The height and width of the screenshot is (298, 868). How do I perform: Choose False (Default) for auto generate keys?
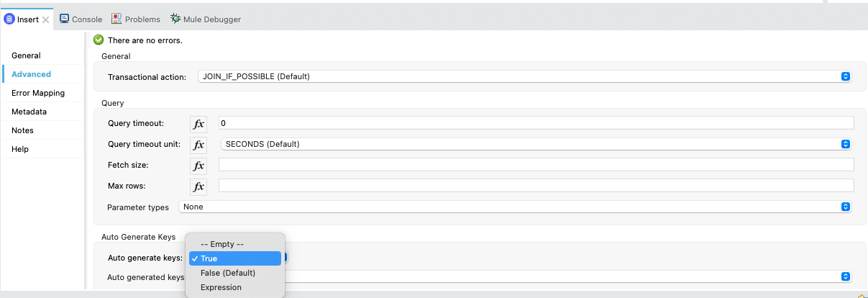coord(228,273)
